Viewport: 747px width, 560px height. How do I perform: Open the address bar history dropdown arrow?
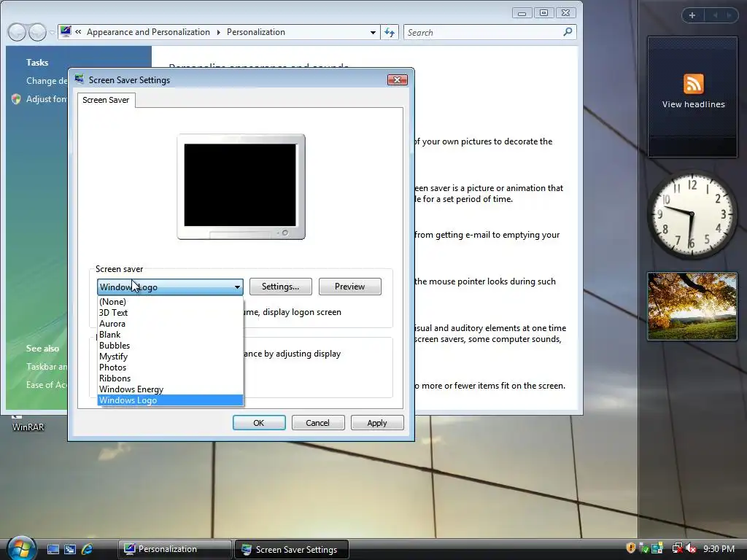click(373, 32)
